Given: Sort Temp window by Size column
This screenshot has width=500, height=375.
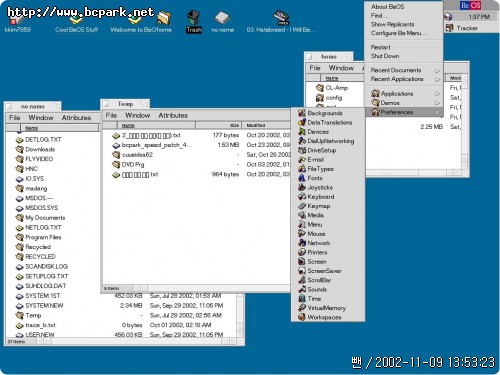Looking at the screenshot, I should (x=218, y=125).
